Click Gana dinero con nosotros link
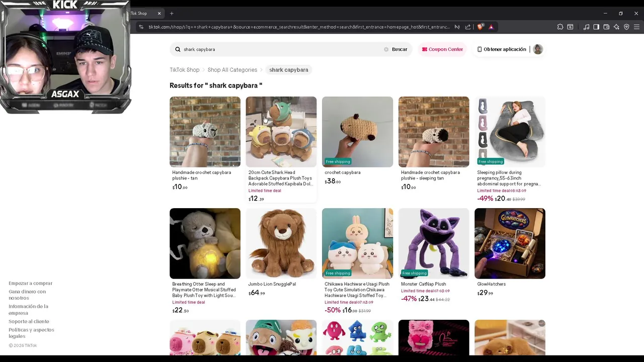This screenshot has height=362, width=644. coord(27,295)
